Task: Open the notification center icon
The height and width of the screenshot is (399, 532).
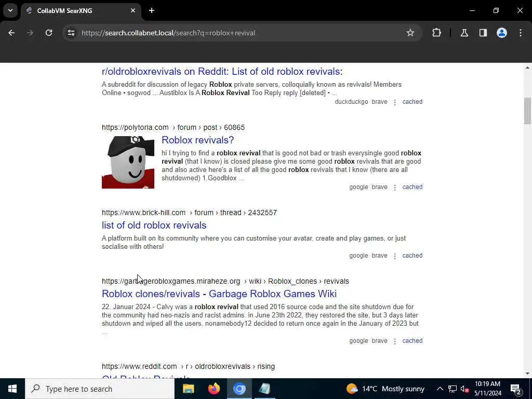Action: pyautogui.click(x=516, y=389)
